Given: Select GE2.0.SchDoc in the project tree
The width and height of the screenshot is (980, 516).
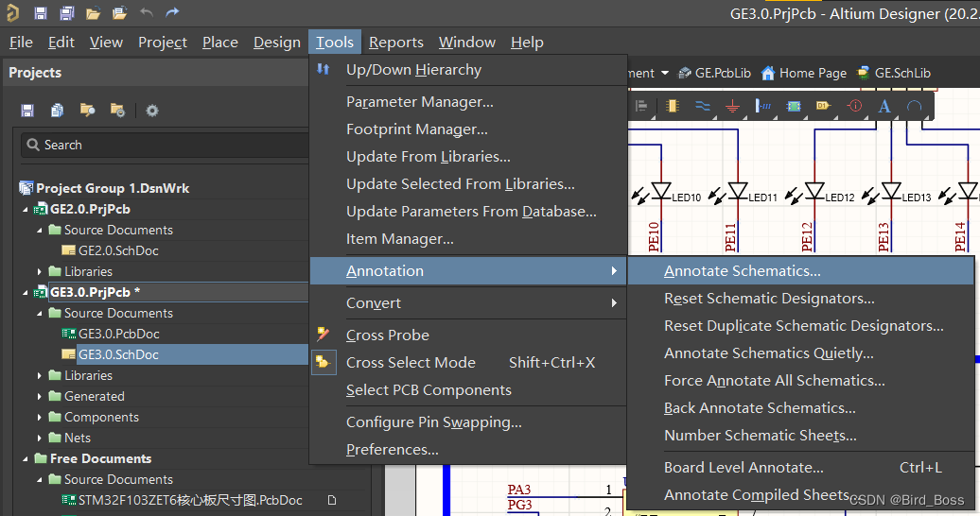Looking at the screenshot, I should (118, 250).
